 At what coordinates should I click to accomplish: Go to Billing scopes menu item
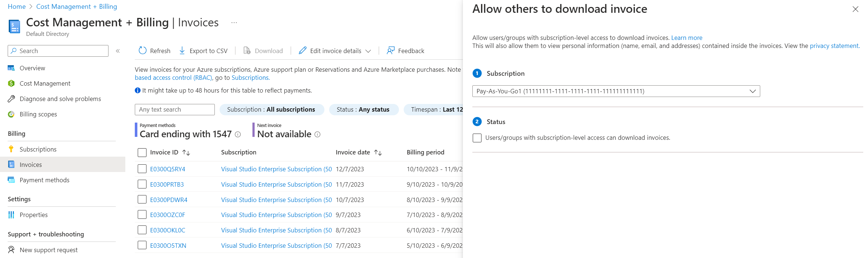click(38, 114)
